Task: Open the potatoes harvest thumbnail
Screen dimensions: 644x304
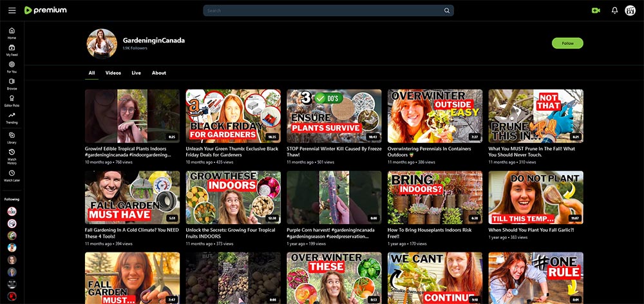Action: pyautogui.click(x=233, y=278)
